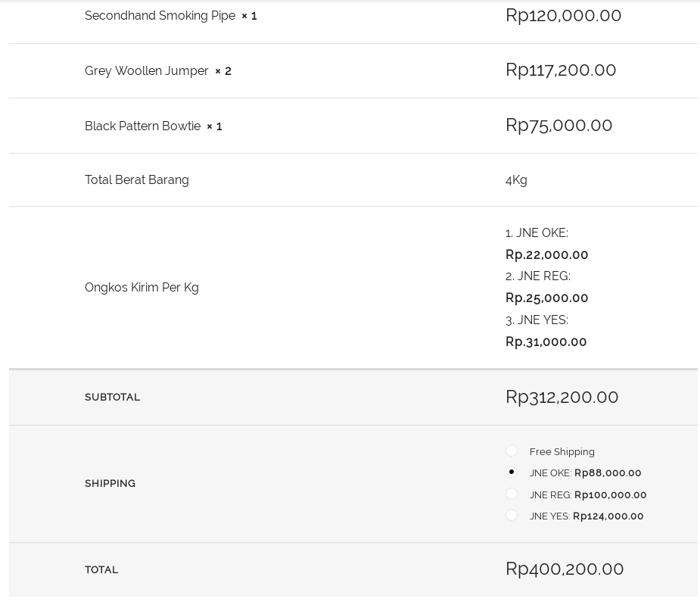Click the 4Kg total weight value
The width and height of the screenshot is (700, 602).
tap(516, 179)
